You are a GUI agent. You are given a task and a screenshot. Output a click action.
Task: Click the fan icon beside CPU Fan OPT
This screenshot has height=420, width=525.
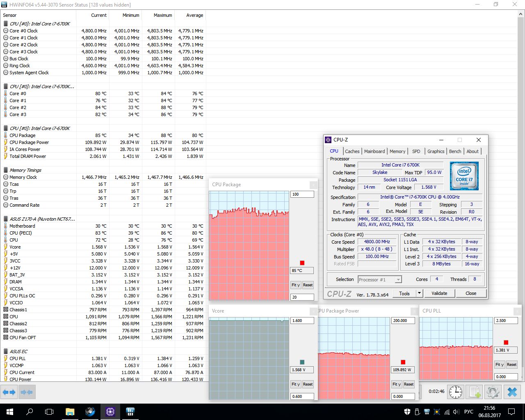pyautogui.click(x=6, y=338)
